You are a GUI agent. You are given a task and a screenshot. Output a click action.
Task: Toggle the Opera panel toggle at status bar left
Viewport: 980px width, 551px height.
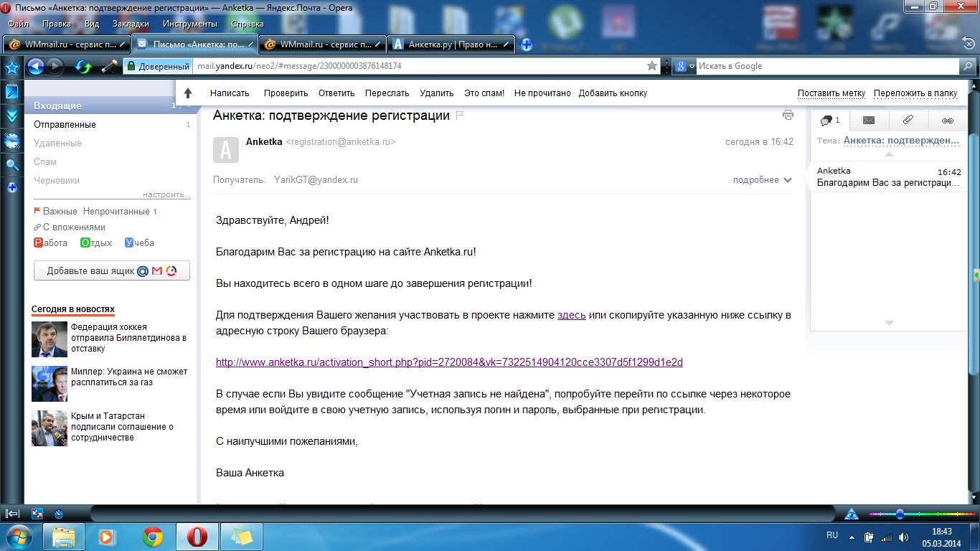(x=12, y=514)
